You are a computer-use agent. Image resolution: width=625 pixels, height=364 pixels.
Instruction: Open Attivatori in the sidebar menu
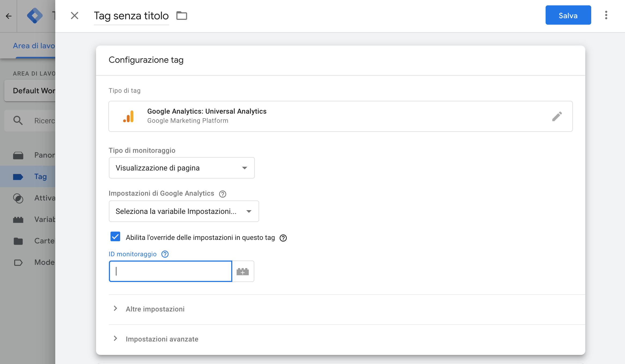[x=28, y=198]
